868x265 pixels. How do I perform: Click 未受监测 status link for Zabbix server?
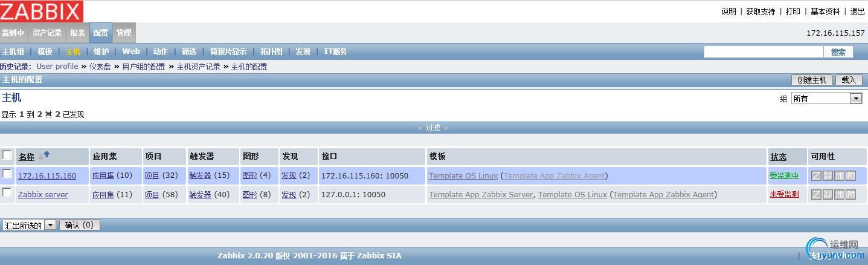click(784, 195)
